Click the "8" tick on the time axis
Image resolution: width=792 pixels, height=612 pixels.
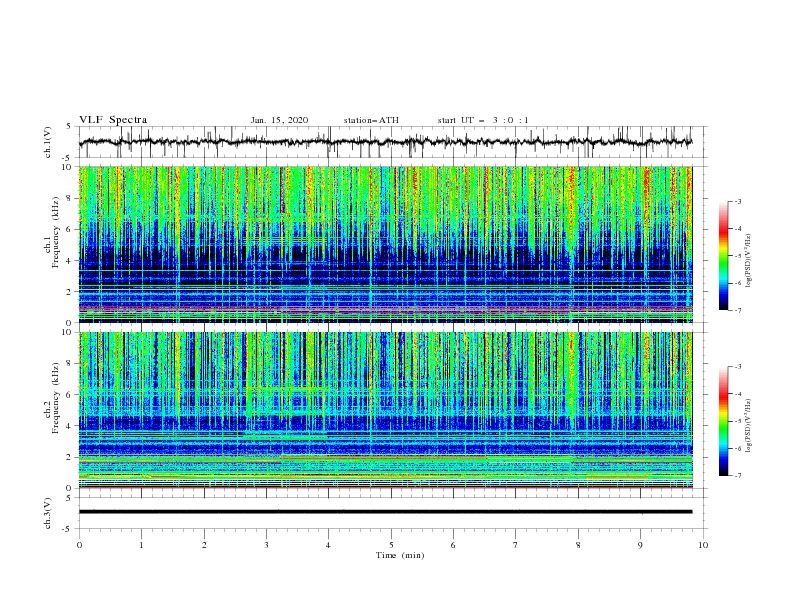[578, 545]
